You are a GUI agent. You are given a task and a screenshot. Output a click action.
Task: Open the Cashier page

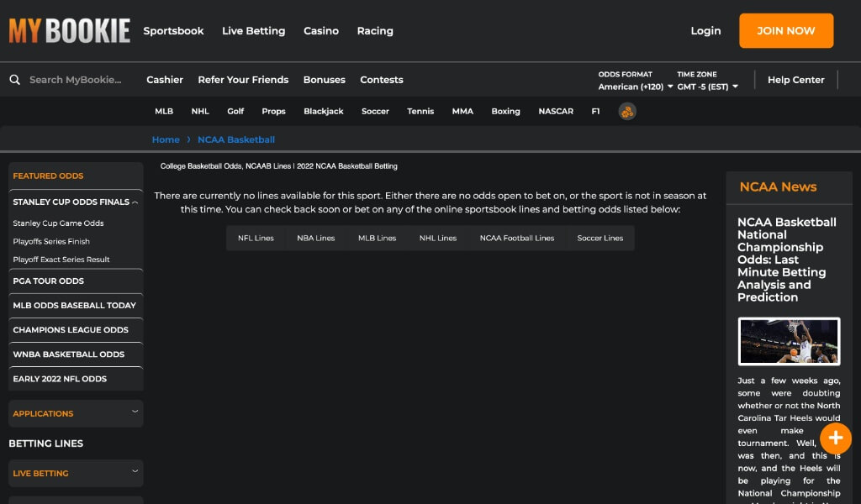click(165, 80)
